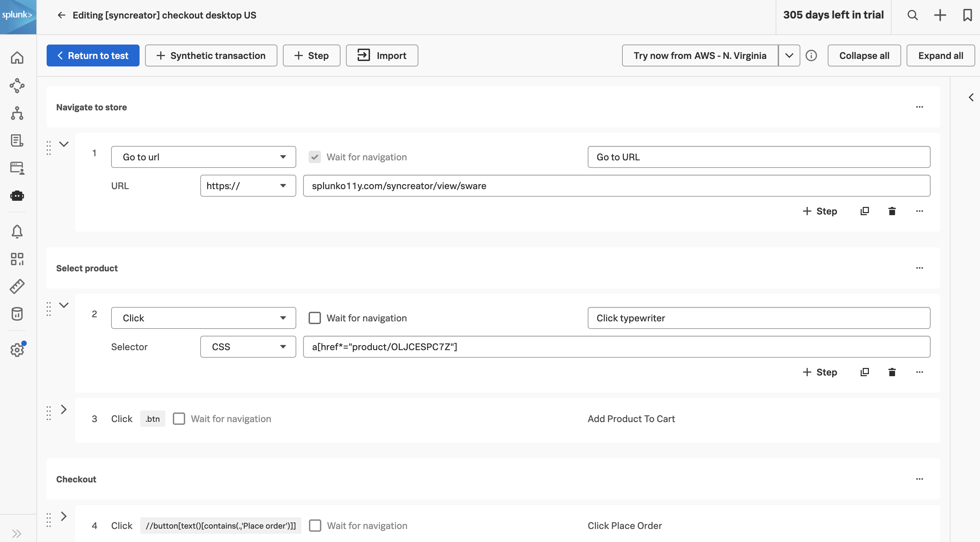
Task: Expand the sidebar with double-chevron icon
Action: tap(16, 533)
